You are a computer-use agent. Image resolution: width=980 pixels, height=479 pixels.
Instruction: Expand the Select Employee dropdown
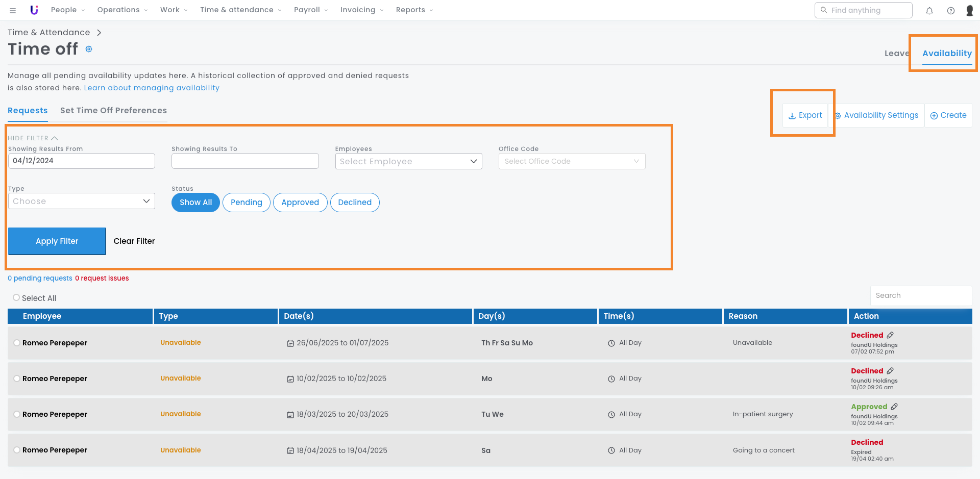(x=408, y=161)
